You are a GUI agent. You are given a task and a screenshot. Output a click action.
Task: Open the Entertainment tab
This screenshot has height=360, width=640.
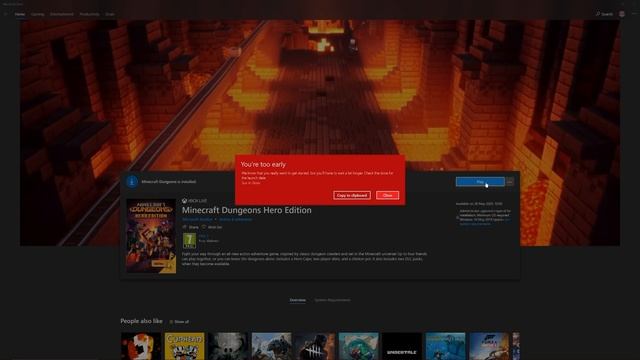(62, 14)
